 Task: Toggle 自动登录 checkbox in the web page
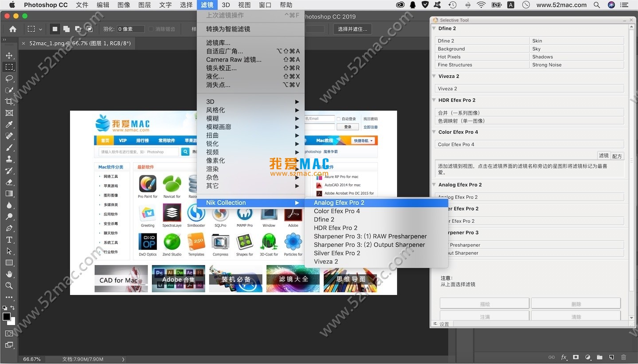tap(339, 119)
